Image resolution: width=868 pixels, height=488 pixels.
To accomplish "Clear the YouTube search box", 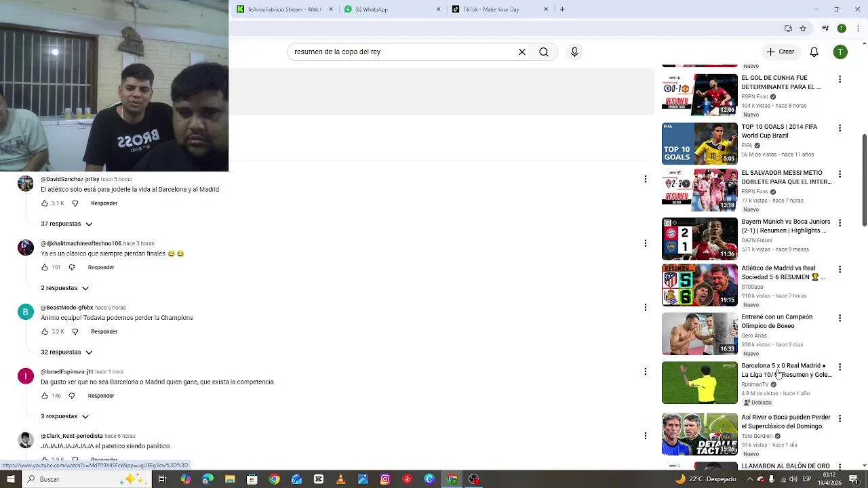I will tap(522, 52).
